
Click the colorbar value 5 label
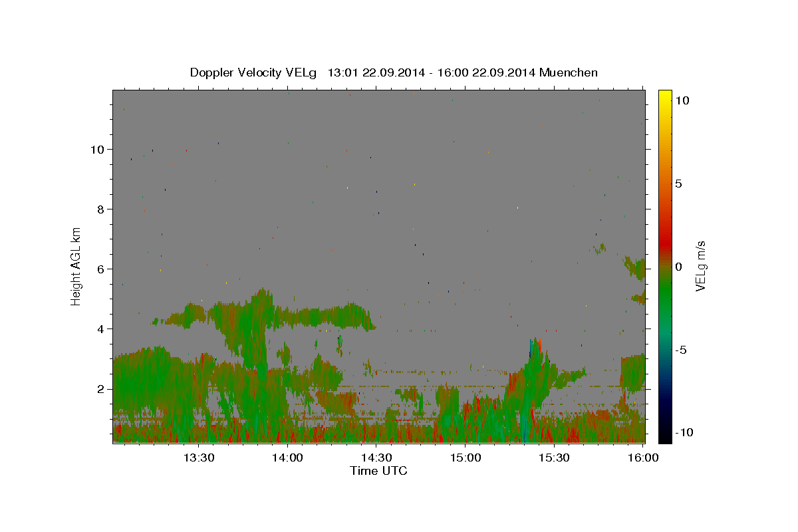pos(678,184)
